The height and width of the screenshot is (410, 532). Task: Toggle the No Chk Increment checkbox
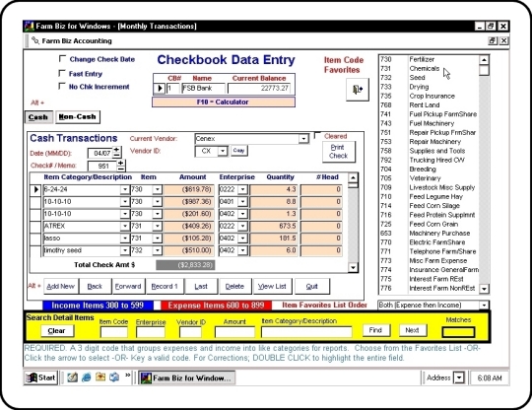tap(61, 86)
